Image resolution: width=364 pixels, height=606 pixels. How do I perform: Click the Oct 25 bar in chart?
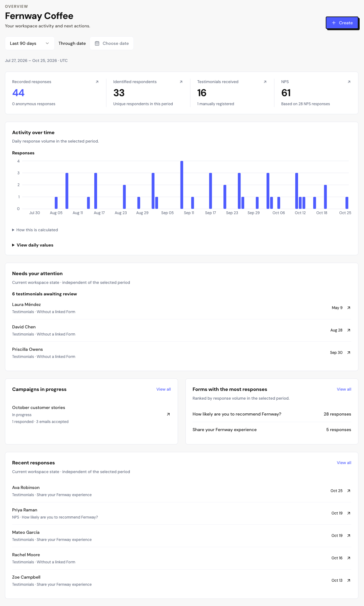tap(347, 203)
